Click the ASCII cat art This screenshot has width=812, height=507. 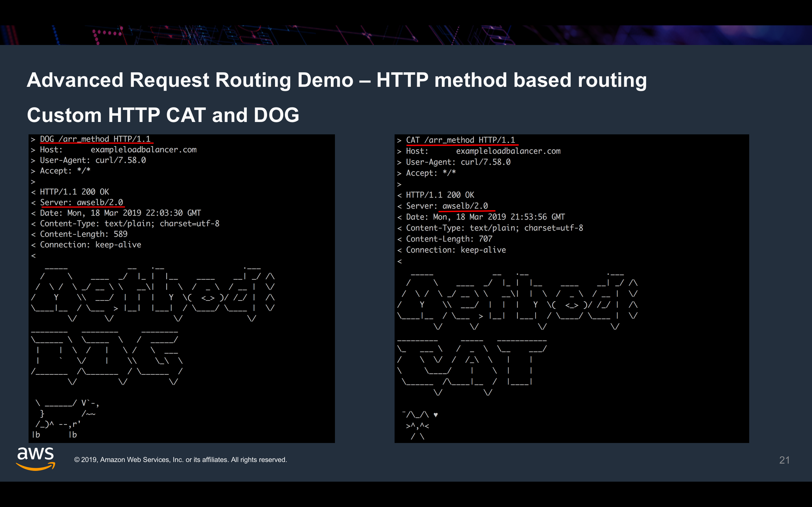click(417, 426)
